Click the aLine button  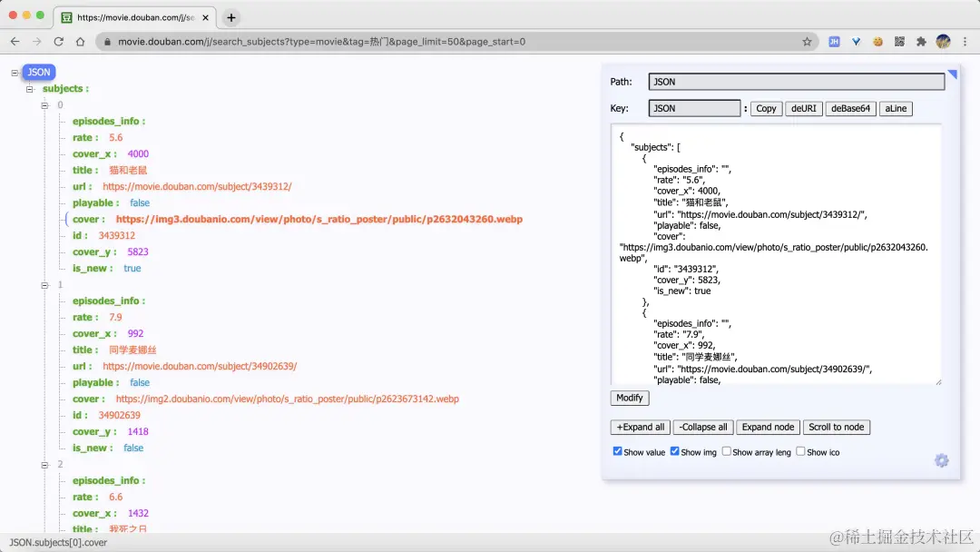click(895, 108)
